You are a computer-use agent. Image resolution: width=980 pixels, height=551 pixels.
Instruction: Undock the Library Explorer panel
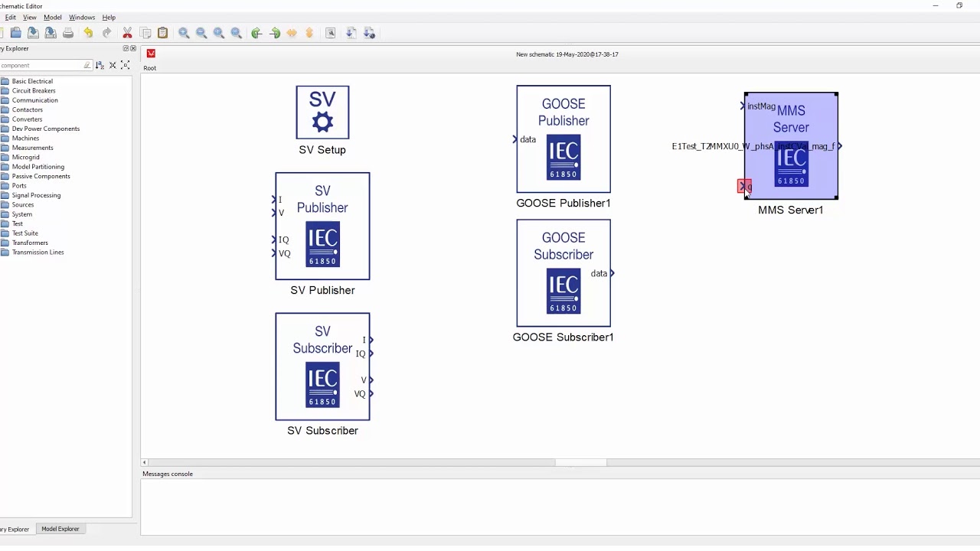pyautogui.click(x=126, y=48)
